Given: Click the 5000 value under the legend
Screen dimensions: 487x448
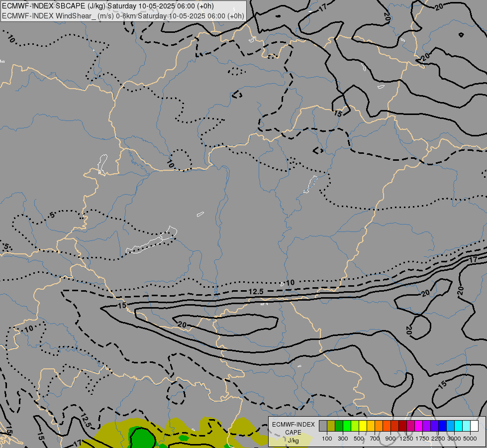Looking at the screenshot, I should pos(470,439).
